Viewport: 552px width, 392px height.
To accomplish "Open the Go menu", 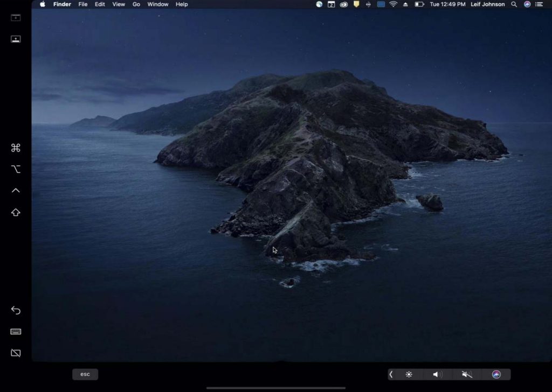I will click(137, 4).
